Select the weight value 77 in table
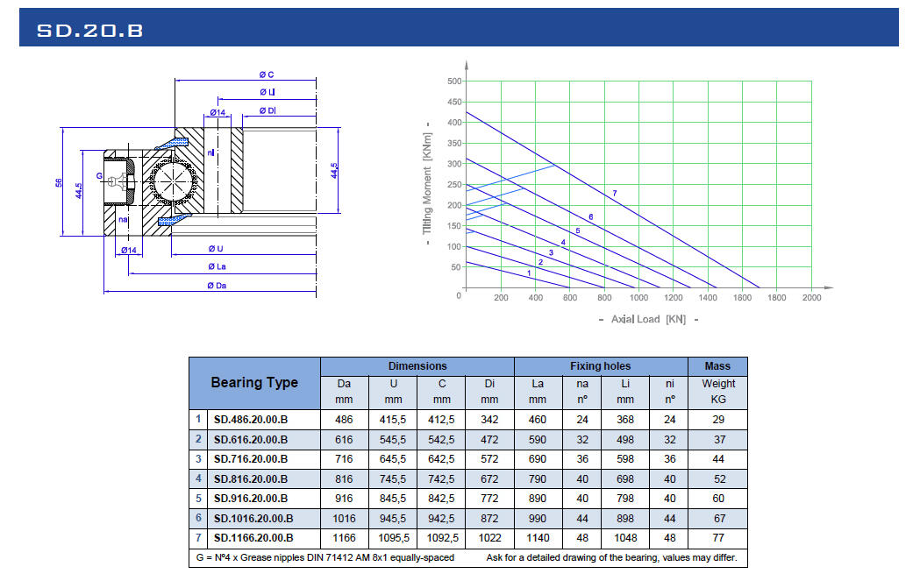The height and width of the screenshot is (588, 920). (x=717, y=538)
